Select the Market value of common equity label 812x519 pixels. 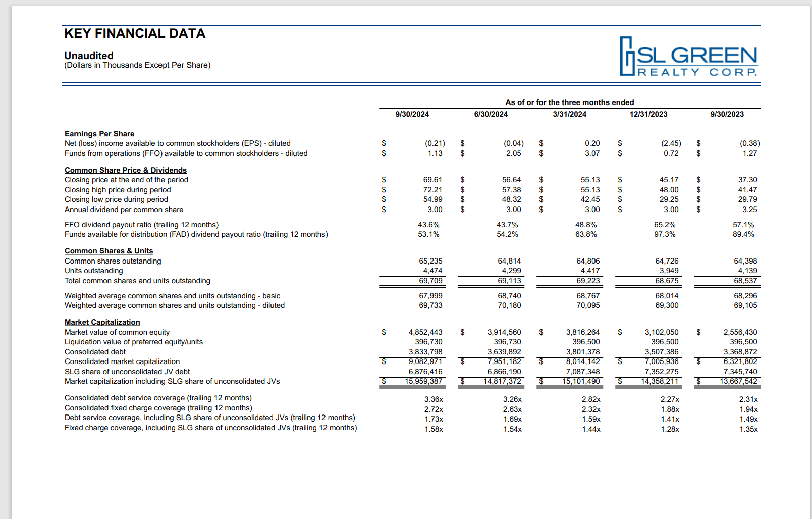118,332
